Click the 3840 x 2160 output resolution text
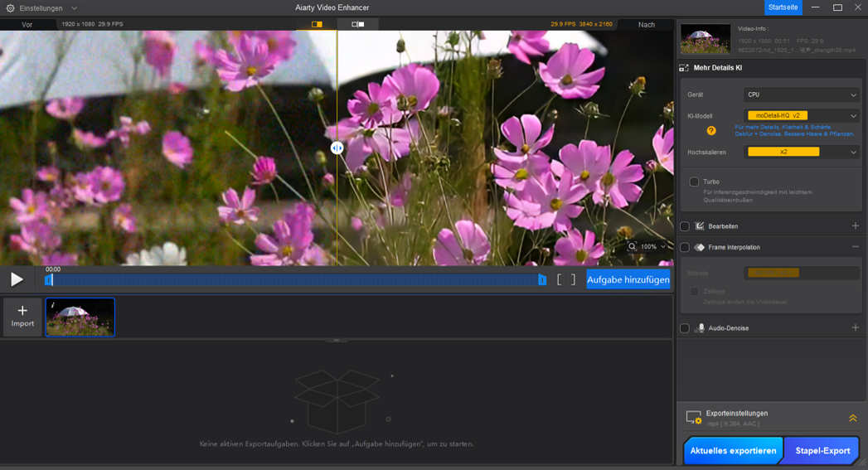This screenshot has width=868, height=470. coord(595,24)
